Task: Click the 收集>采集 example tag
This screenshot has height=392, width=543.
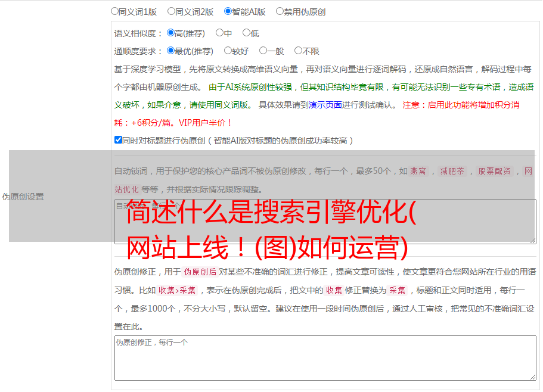Action: (177, 290)
